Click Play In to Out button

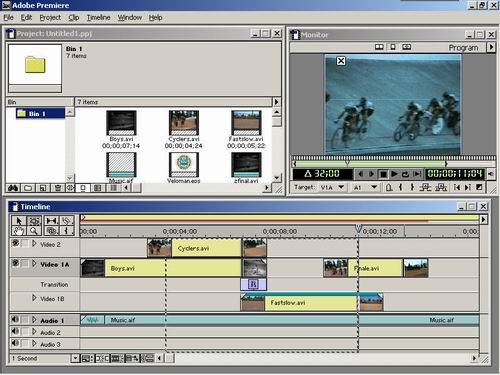coord(417,174)
